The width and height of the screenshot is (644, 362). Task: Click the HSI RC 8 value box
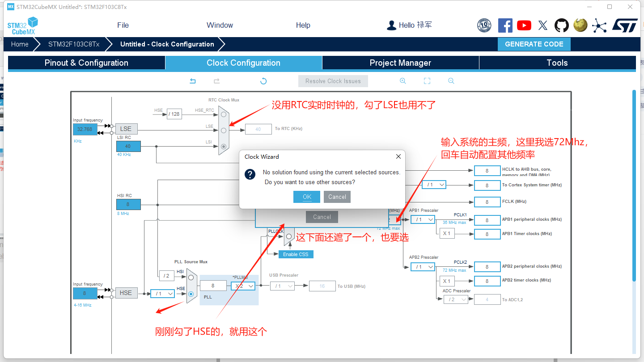128,204
